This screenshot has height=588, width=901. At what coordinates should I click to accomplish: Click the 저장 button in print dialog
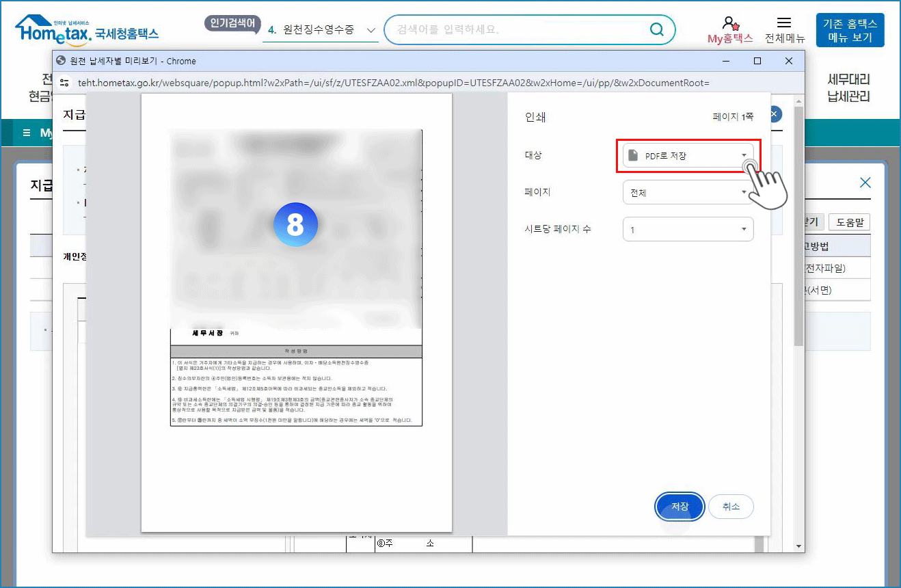pos(680,507)
